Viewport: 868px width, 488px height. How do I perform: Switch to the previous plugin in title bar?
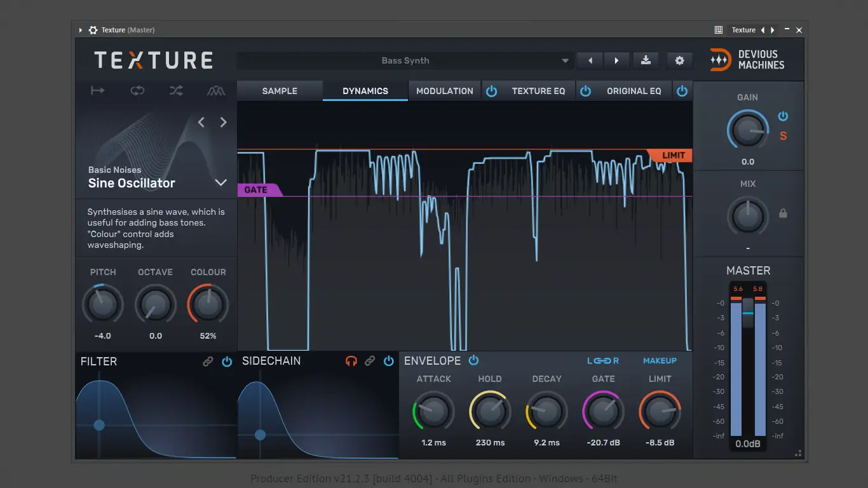coord(763,30)
